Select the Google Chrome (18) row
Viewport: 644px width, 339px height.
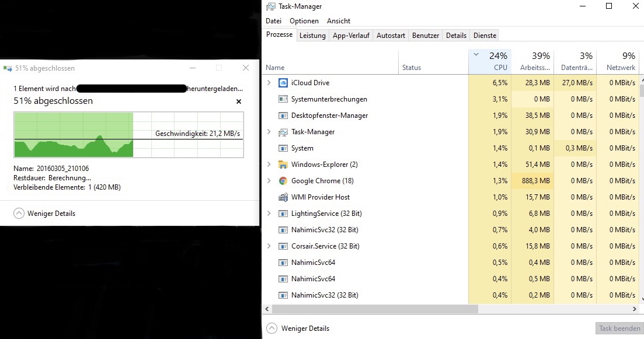tap(451, 180)
